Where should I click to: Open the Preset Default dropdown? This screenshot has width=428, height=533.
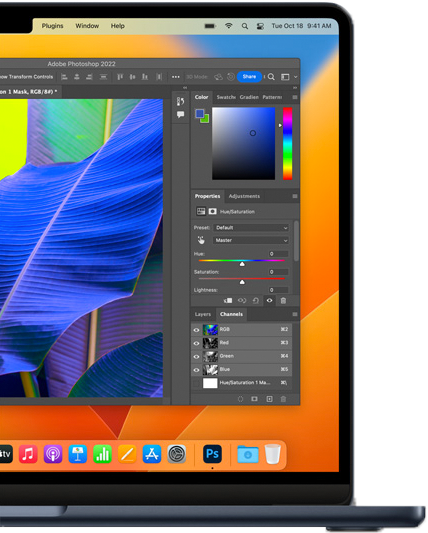point(251,228)
